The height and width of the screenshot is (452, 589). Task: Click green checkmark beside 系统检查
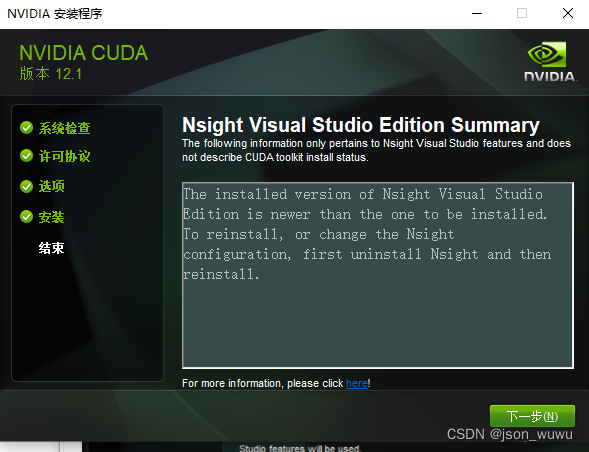coord(26,128)
